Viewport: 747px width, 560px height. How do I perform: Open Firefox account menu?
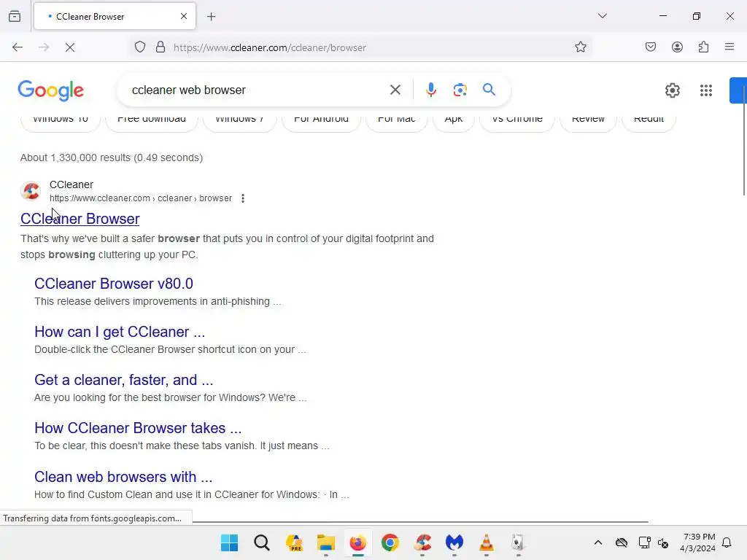pyautogui.click(x=677, y=47)
